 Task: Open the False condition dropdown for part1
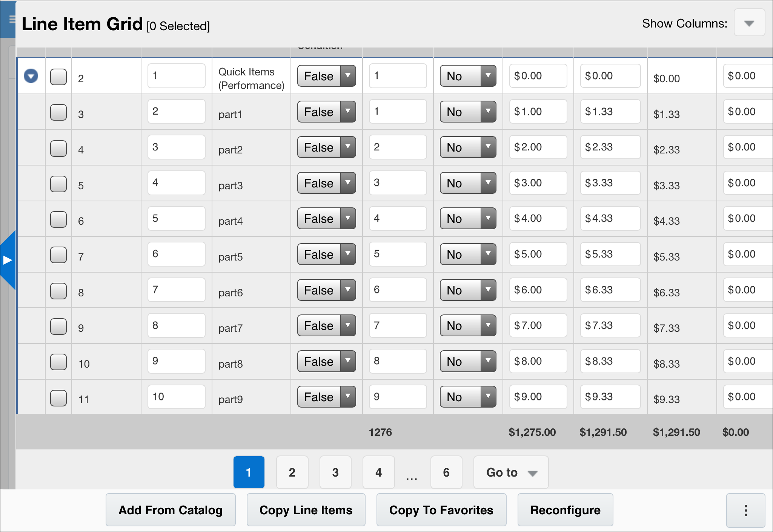[326, 112]
